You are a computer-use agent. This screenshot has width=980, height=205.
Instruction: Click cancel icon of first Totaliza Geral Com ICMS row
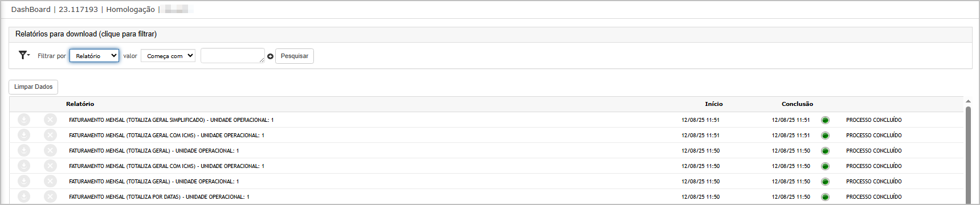[51, 135]
